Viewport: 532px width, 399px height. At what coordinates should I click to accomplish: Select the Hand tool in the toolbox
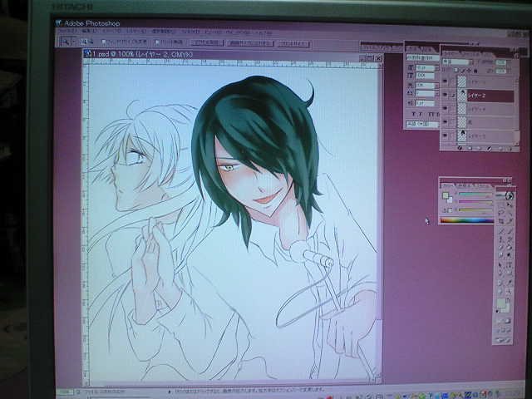click(501, 291)
